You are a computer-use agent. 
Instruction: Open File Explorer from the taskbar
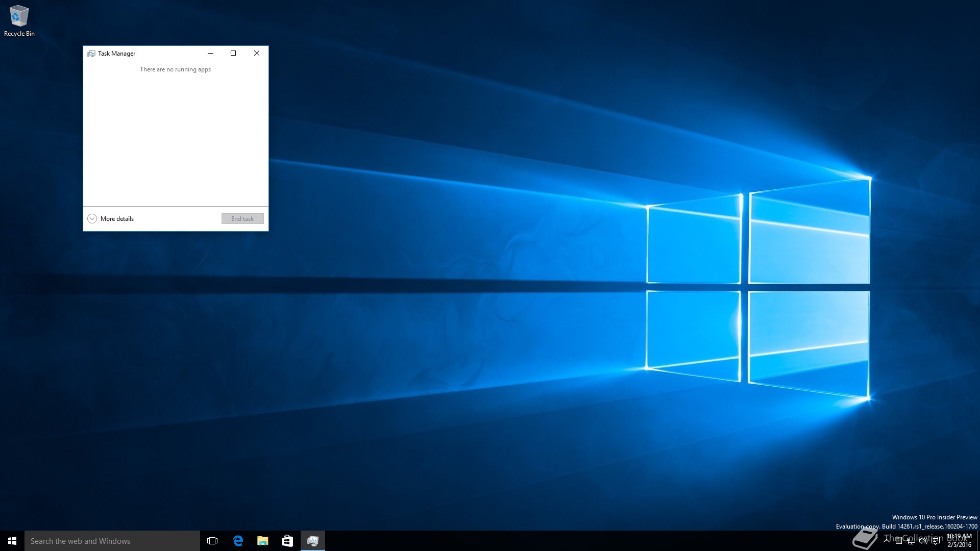click(x=263, y=541)
